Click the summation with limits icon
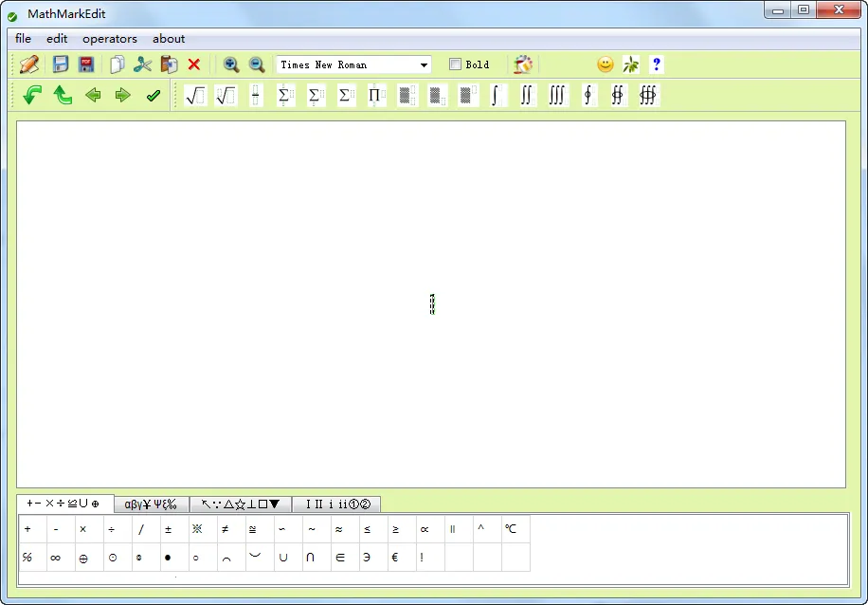The width and height of the screenshot is (868, 605). (x=285, y=95)
